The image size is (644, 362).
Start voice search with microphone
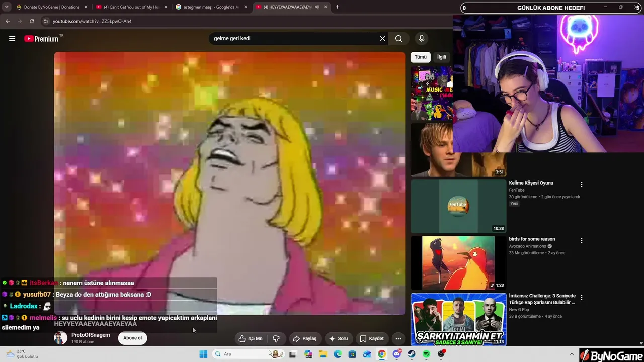422,39
